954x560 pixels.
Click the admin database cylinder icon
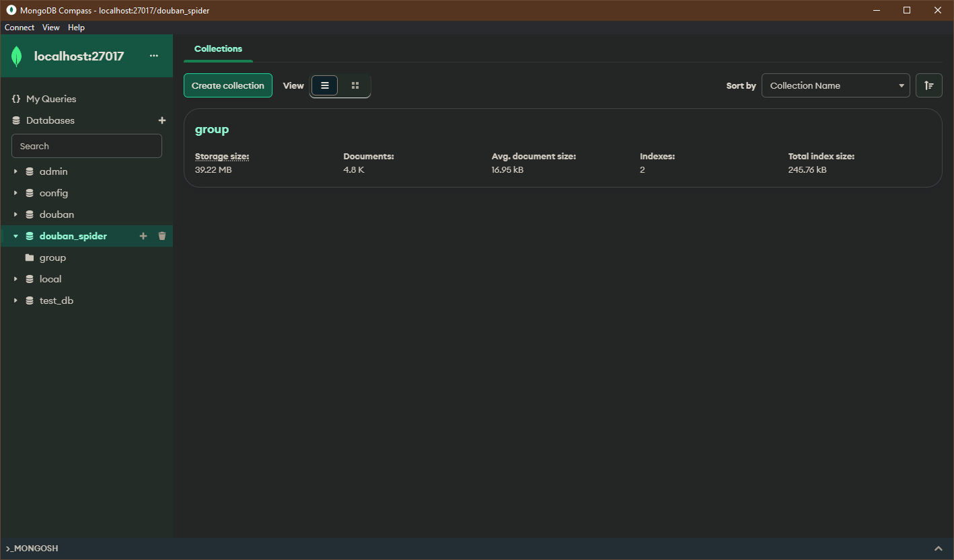30,171
